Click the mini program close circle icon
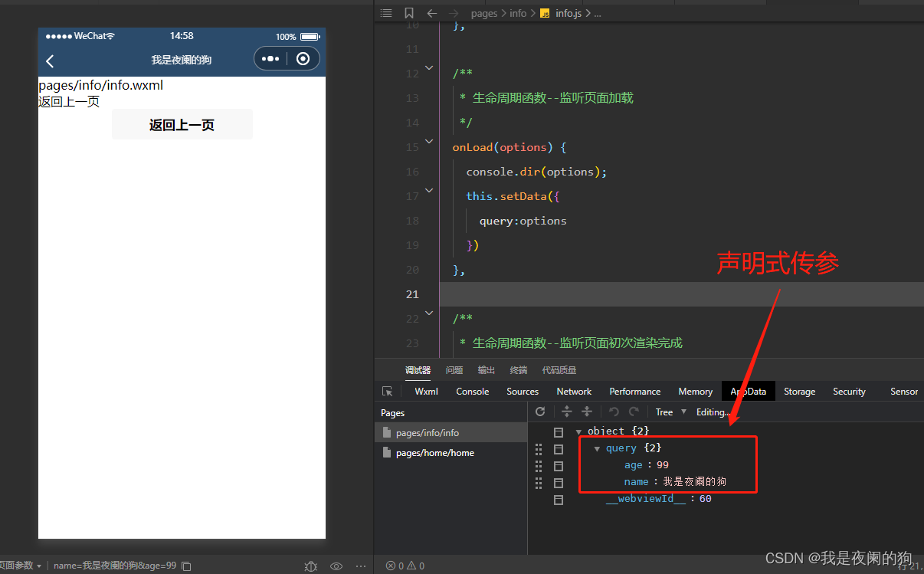The height and width of the screenshot is (574, 924). point(303,59)
